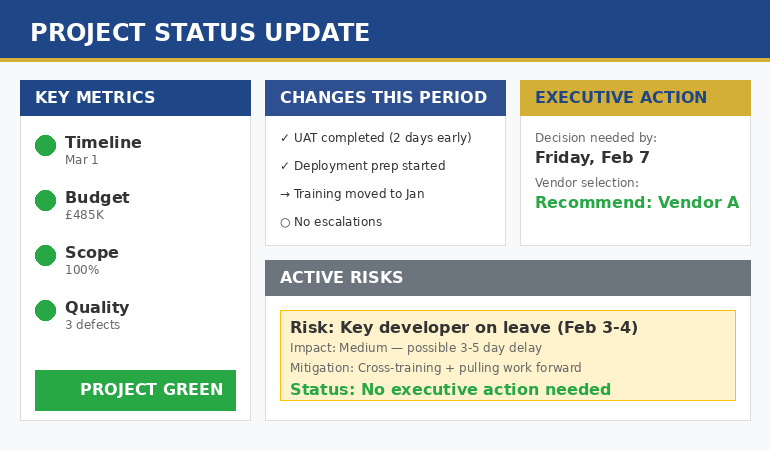The height and width of the screenshot is (450, 770).
Task: Click circle beside No escalations
Action: coord(285,222)
